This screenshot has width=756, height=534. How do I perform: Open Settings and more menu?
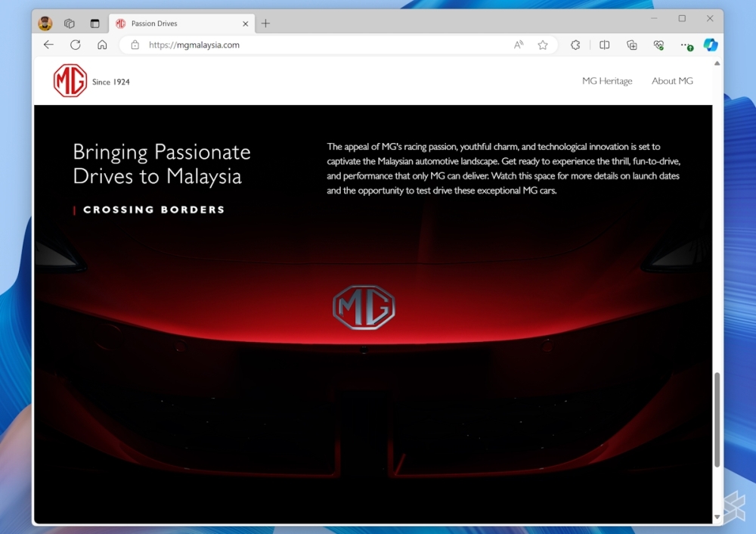click(x=686, y=45)
